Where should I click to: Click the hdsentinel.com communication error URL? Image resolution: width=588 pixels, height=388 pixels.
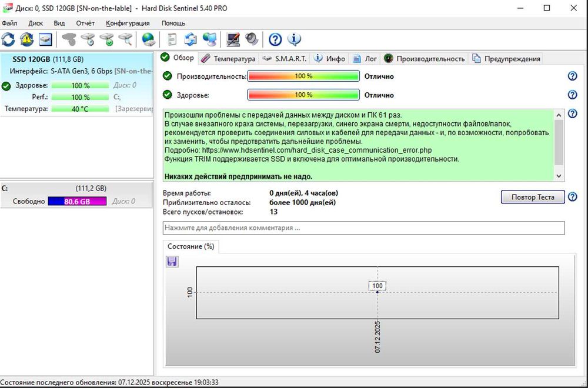pos(317,150)
